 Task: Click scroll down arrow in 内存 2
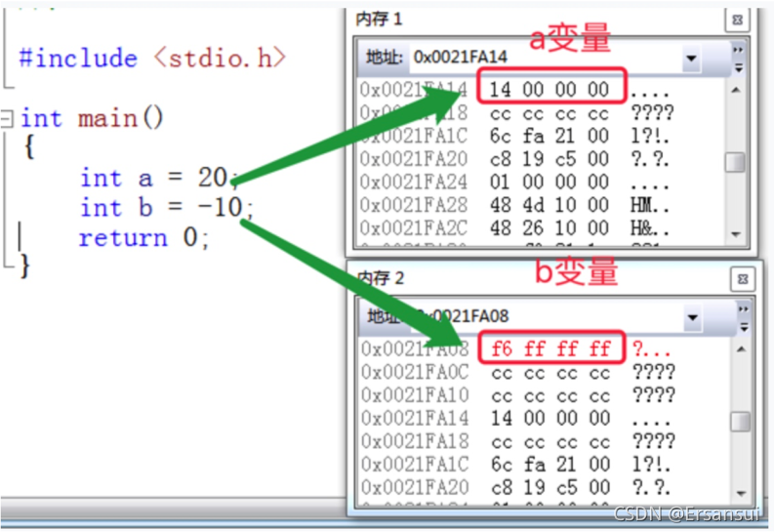coord(741,493)
